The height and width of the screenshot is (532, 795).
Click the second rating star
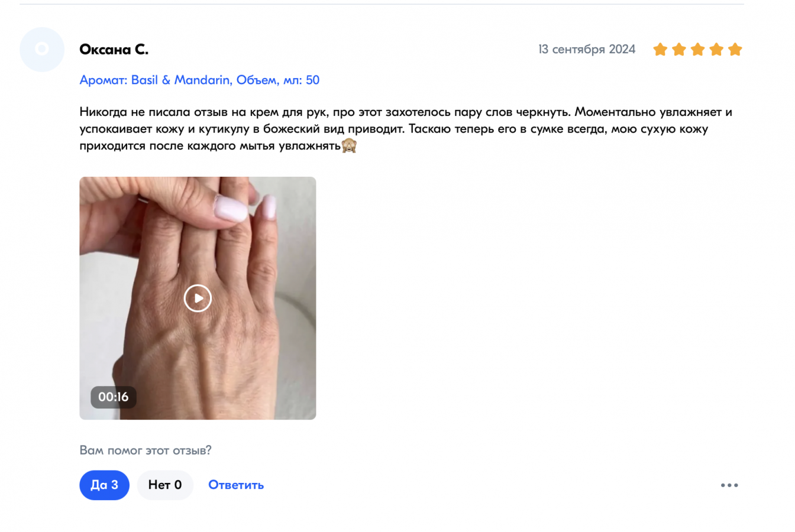click(x=679, y=49)
